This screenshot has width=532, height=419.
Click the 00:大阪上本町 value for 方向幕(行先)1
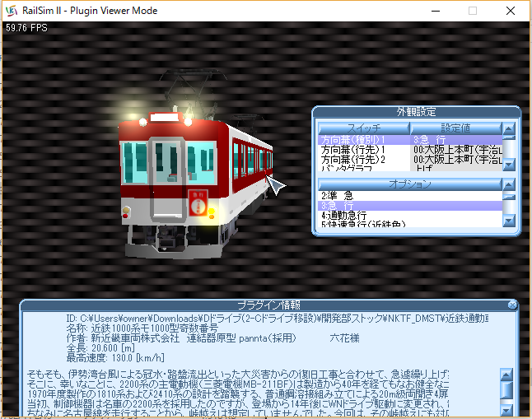tap(456, 150)
